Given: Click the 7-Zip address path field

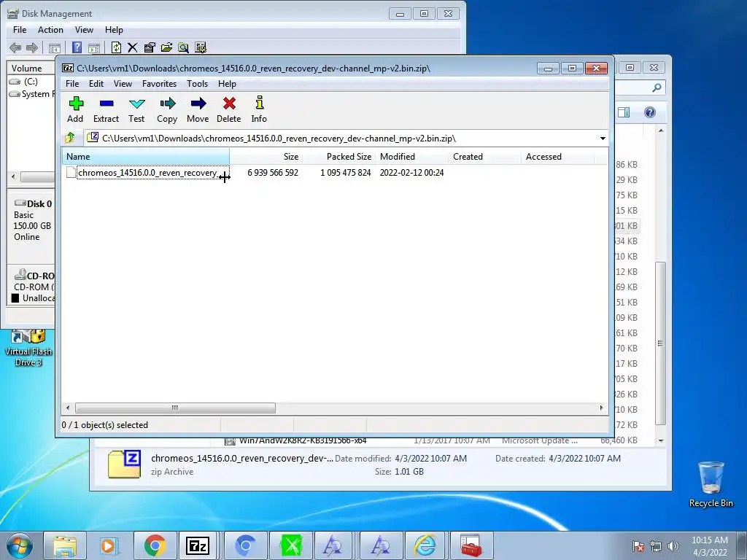Looking at the screenshot, I should click(341, 139).
